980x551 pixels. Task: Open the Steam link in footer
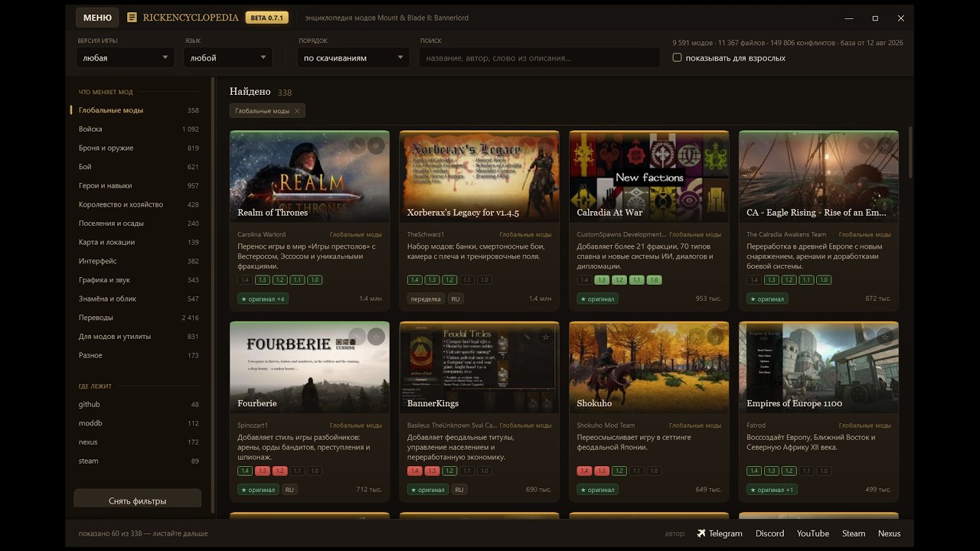point(854,533)
